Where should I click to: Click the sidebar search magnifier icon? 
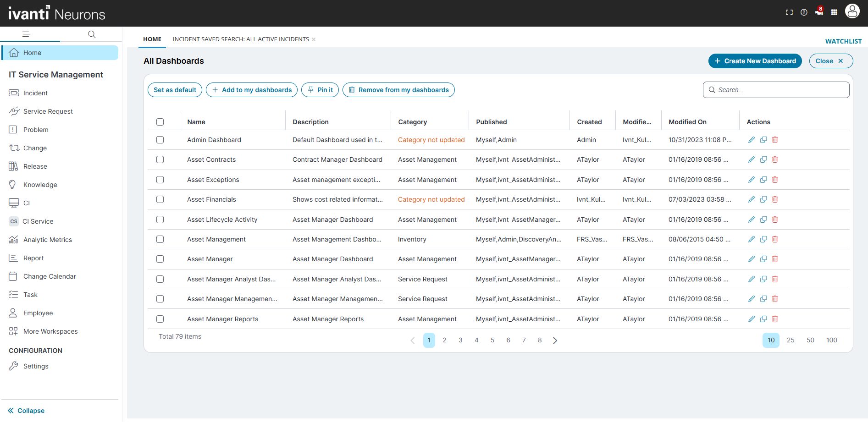(92, 34)
